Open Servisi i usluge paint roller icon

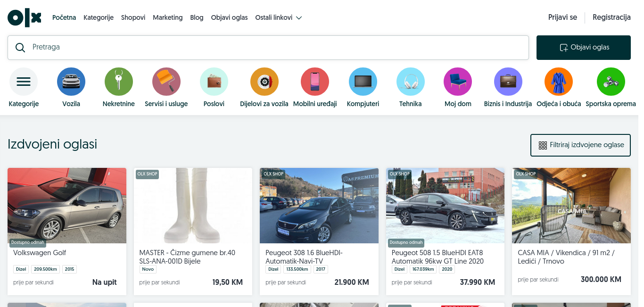tap(166, 82)
